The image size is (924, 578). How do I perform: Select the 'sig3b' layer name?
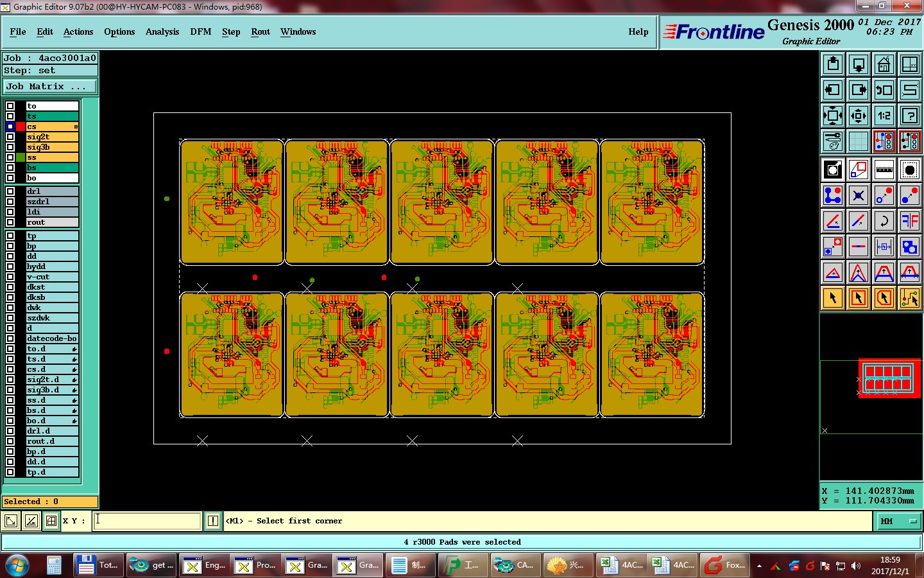[x=52, y=147]
